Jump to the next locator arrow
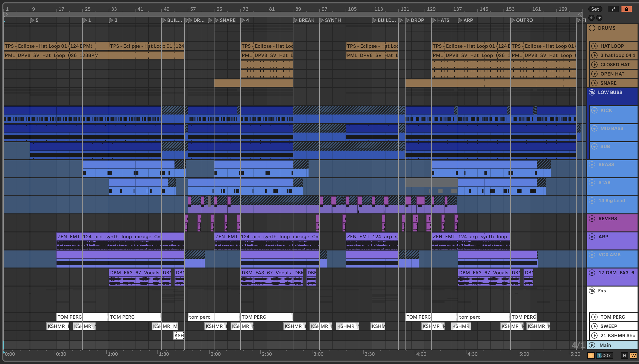This screenshot has height=364, width=639. coord(599,18)
